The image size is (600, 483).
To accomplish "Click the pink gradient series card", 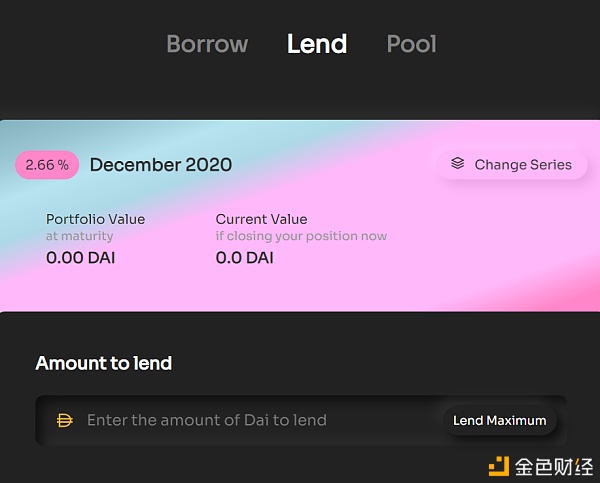I will pyautogui.click(x=300, y=216).
